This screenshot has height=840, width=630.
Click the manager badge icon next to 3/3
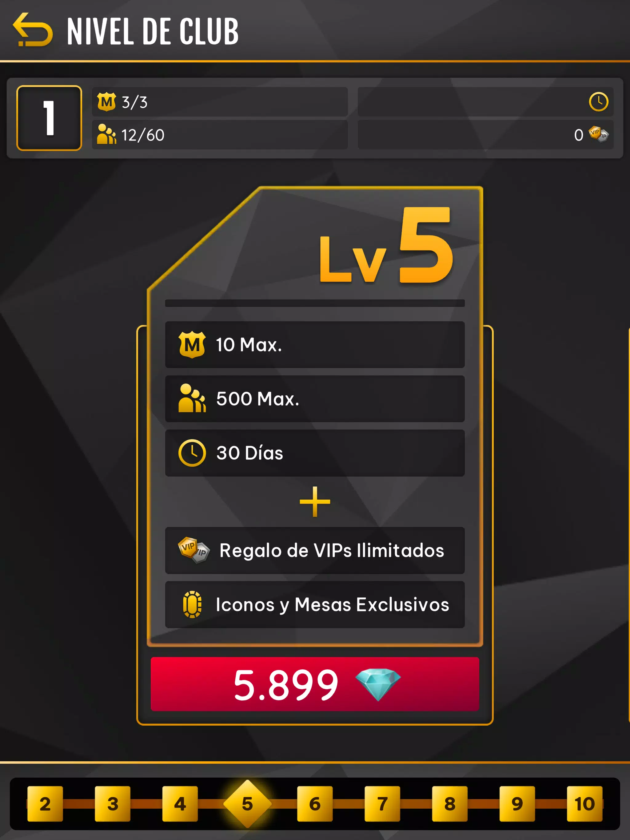click(106, 102)
